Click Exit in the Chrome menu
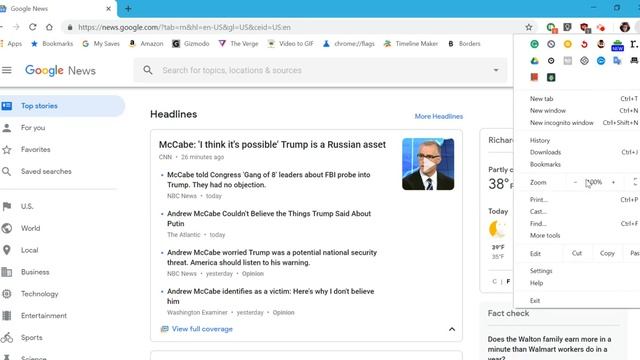The width and height of the screenshot is (640, 360). tap(535, 301)
